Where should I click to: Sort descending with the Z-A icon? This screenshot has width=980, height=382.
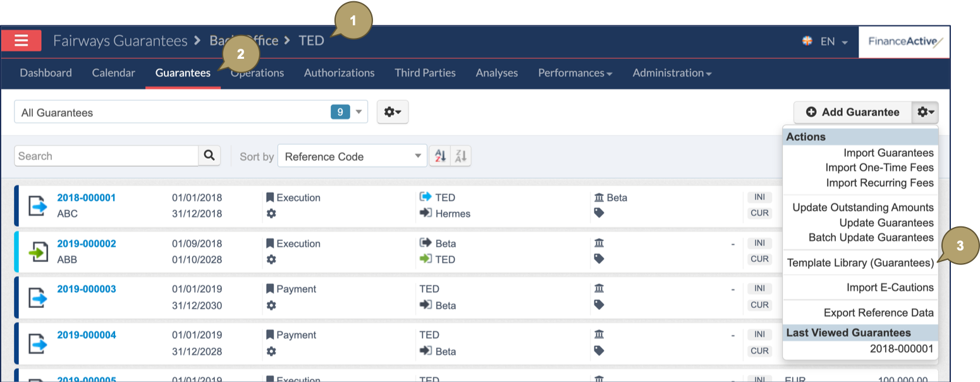(461, 156)
